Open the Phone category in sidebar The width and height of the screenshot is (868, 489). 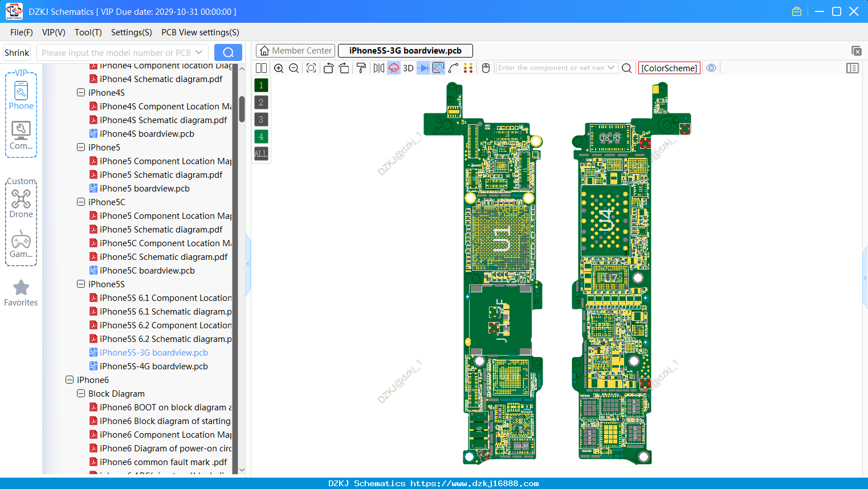(21, 95)
